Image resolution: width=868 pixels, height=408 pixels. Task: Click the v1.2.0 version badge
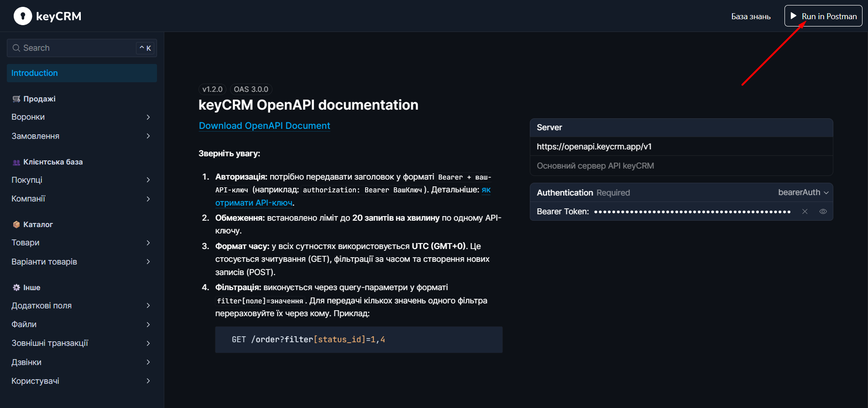(212, 89)
